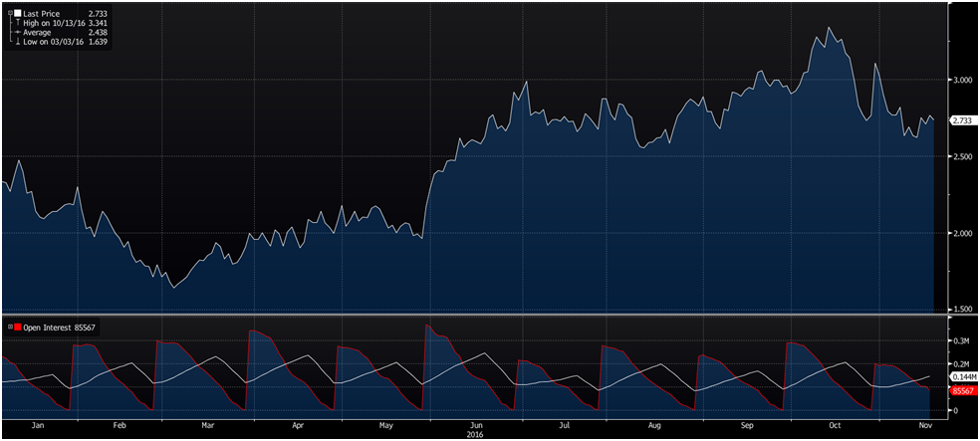This screenshot has height=441, width=980.
Task: Click the Apr label on time axis
Action: [298, 425]
